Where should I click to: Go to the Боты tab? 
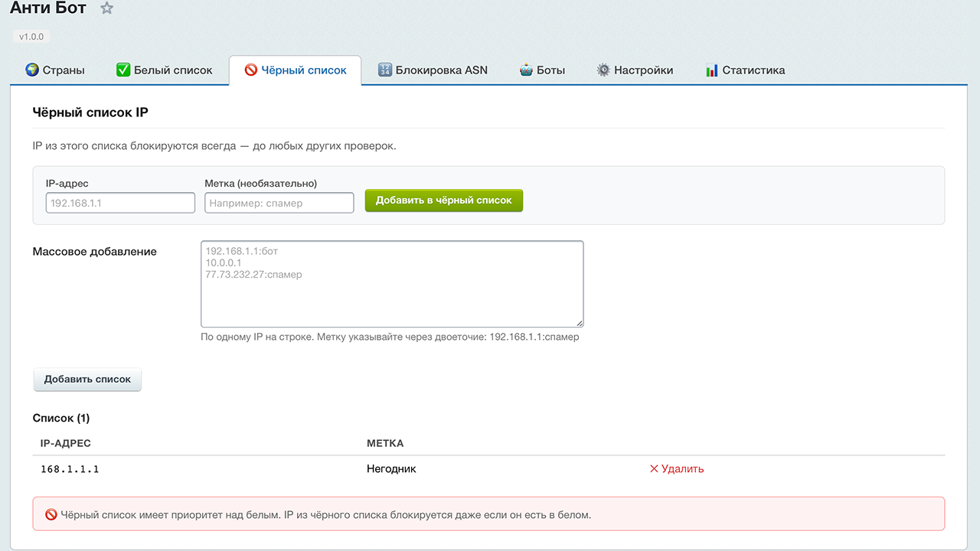[x=542, y=70]
